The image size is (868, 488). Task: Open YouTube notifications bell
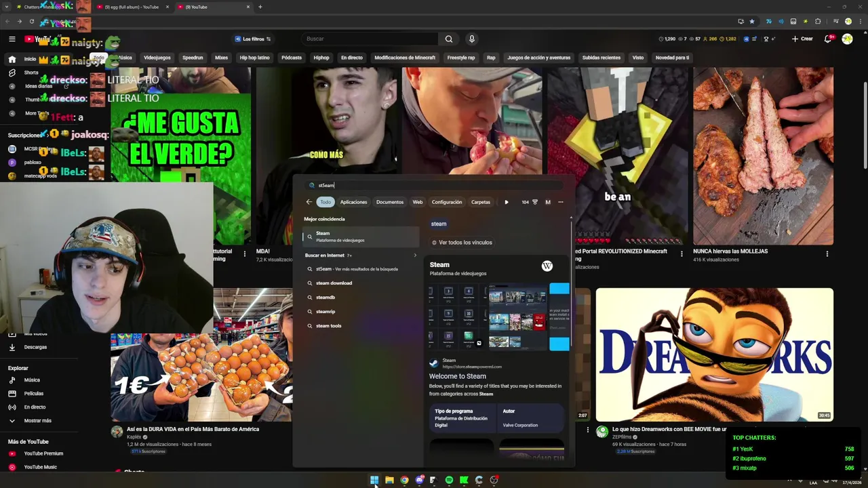828,39
